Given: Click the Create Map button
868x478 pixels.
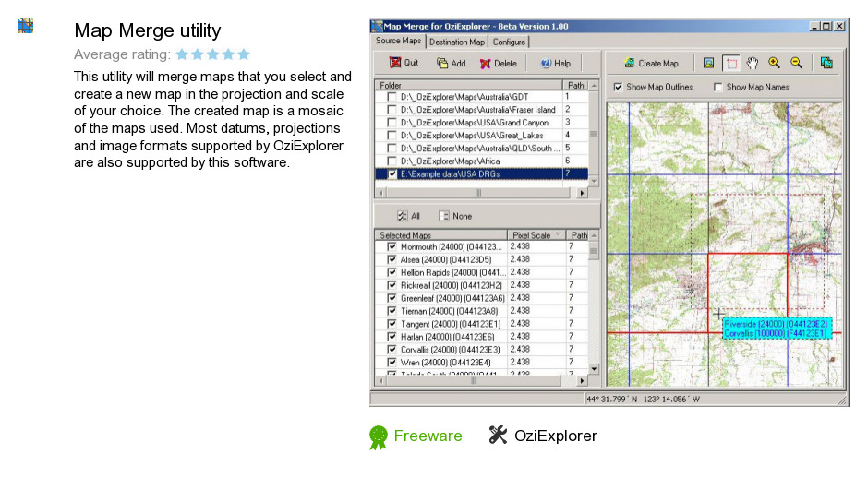Looking at the screenshot, I should point(651,63).
